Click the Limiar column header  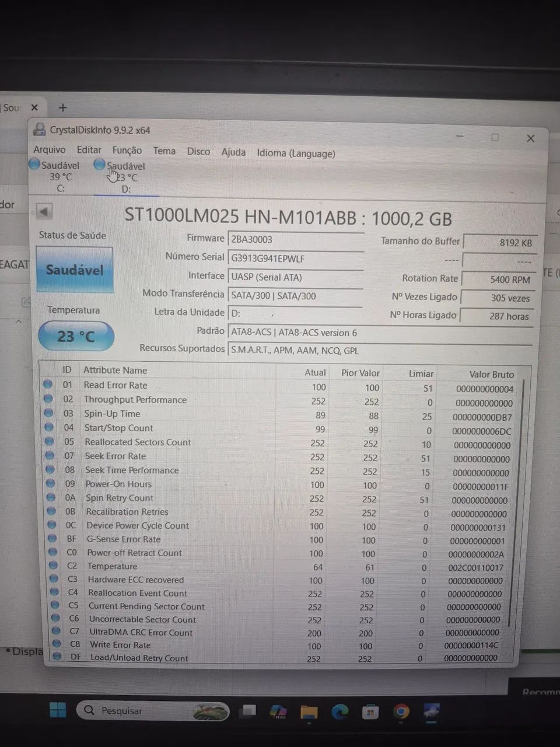tap(421, 373)
